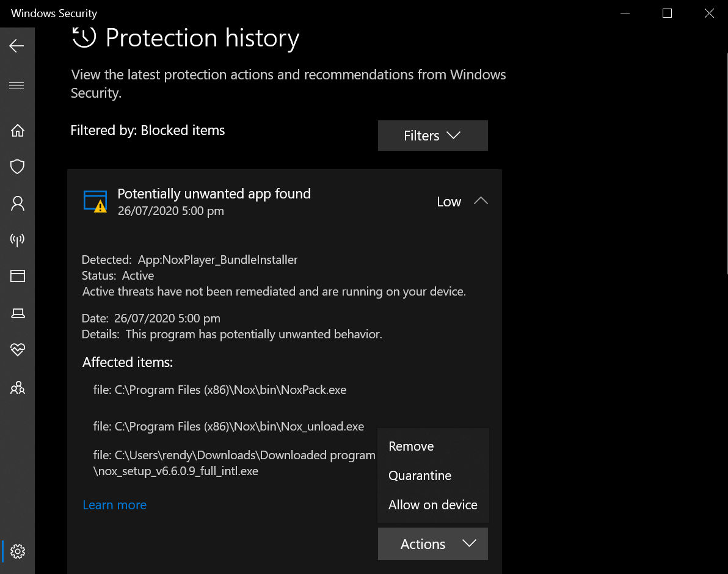Click the unwanted app warning icon
Viewport: 728px width, 574px height.
95,202
